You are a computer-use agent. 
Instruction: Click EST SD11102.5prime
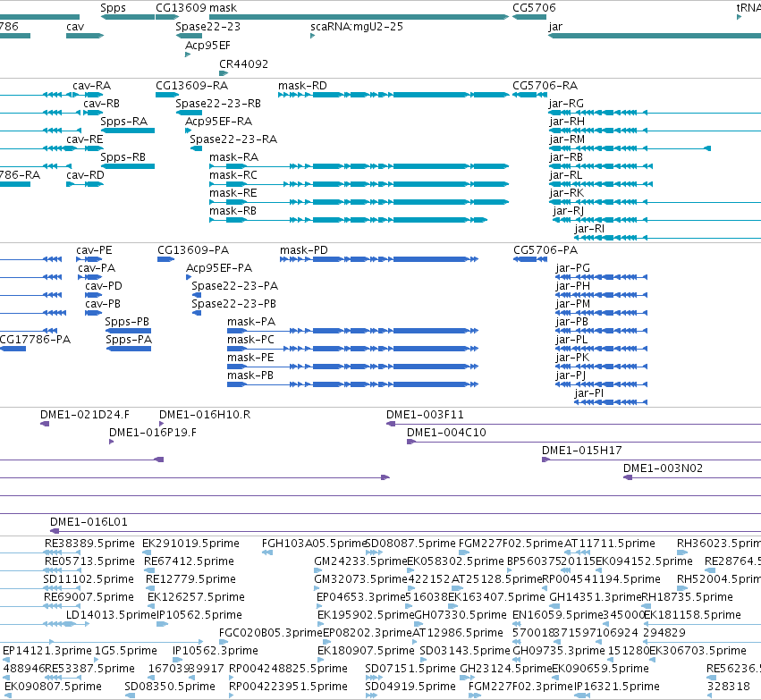(x=40, y=588)
